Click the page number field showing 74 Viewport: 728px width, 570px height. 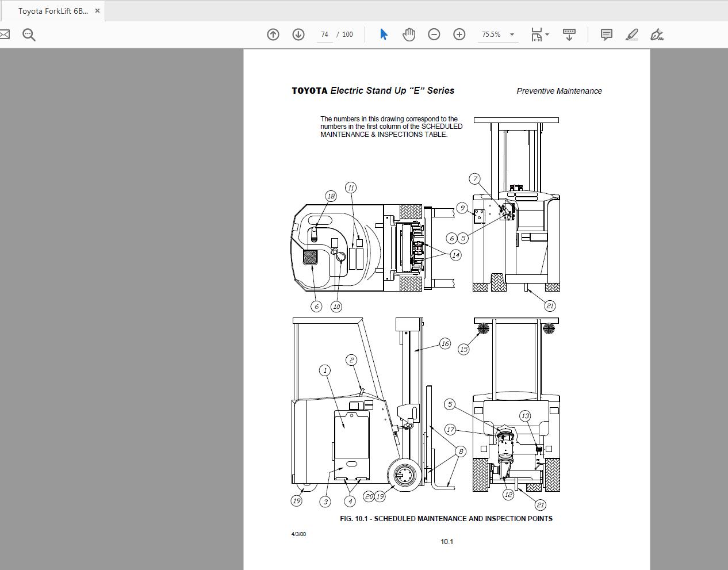(x=324, y=35)
